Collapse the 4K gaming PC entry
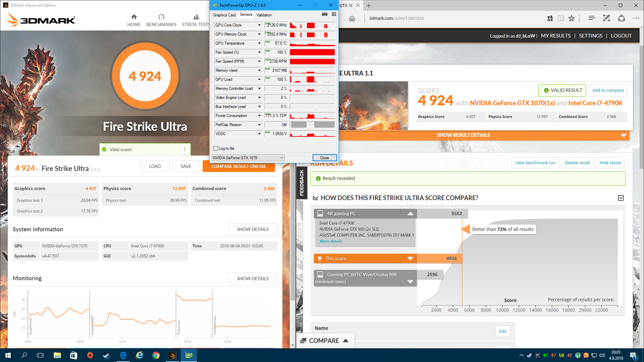Image resolution: width=644 pixels, height=362 pixels. click(x=410, y=214)
